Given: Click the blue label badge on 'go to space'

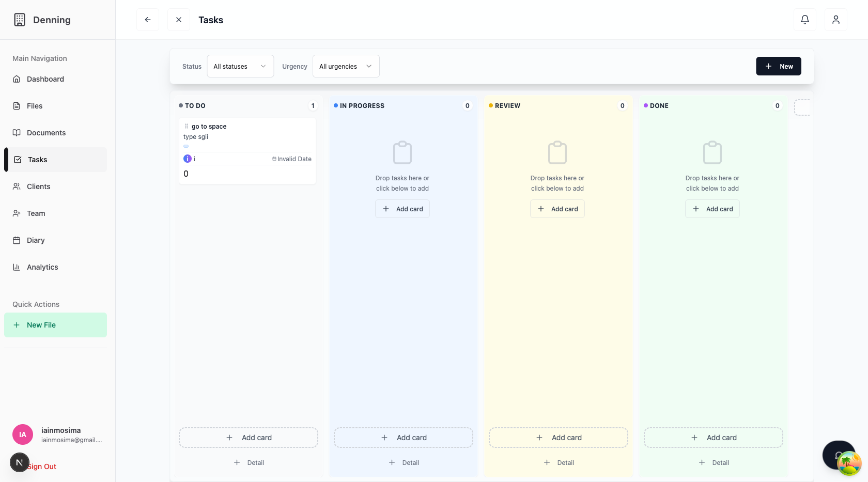Looking at the screenshot, I should 185,146.
